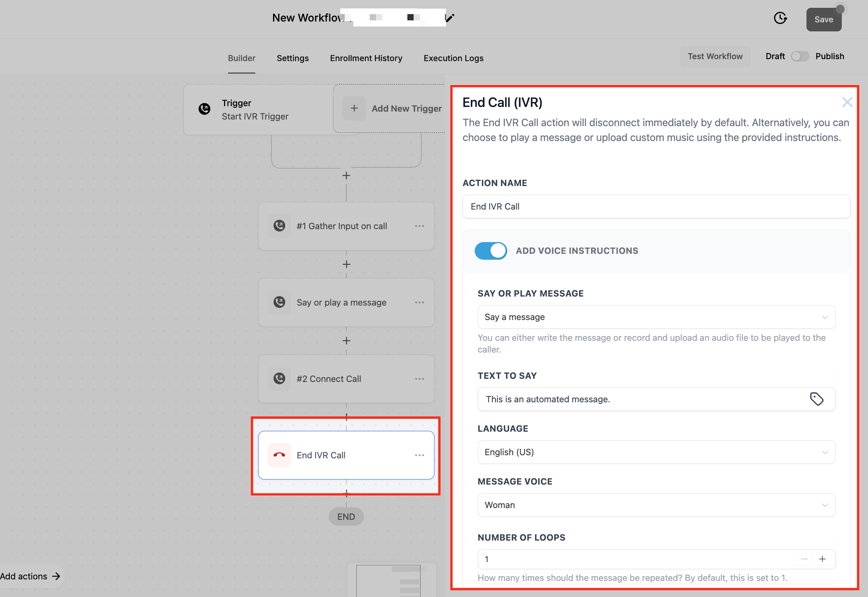Click the Start IVR Trigger phone icon
The height and width of the screenshot is (597, 868).
(204, 109)
